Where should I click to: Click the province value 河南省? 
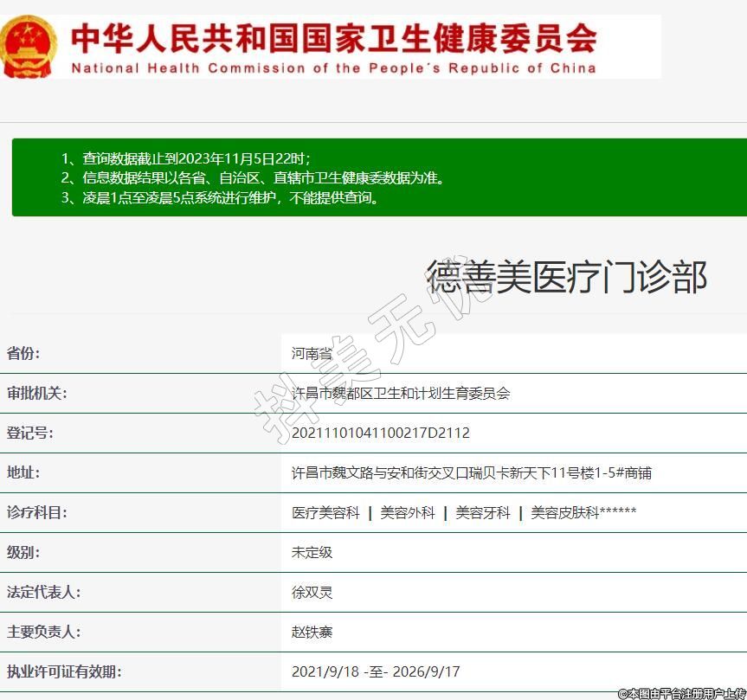pos(312,353)
